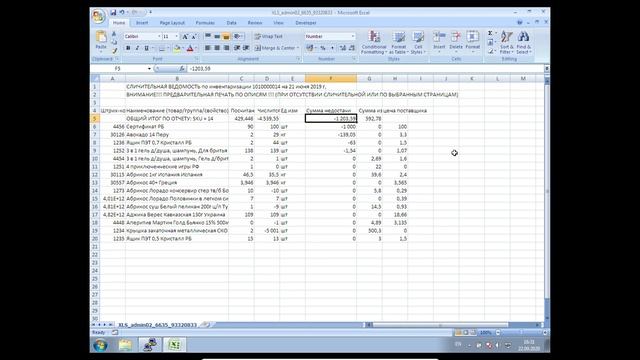Apply percent style to cell
This screenshot has height=360, width=640.
(x=323, y=48)
